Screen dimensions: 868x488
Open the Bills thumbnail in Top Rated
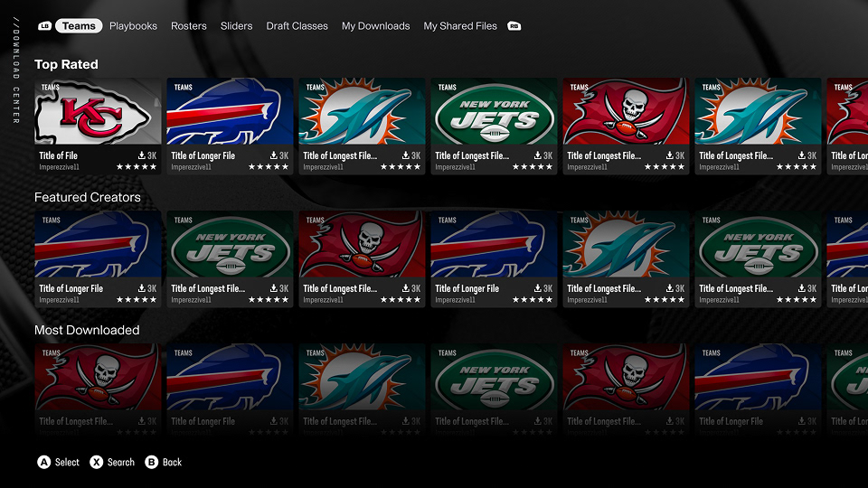coord(230,111)
